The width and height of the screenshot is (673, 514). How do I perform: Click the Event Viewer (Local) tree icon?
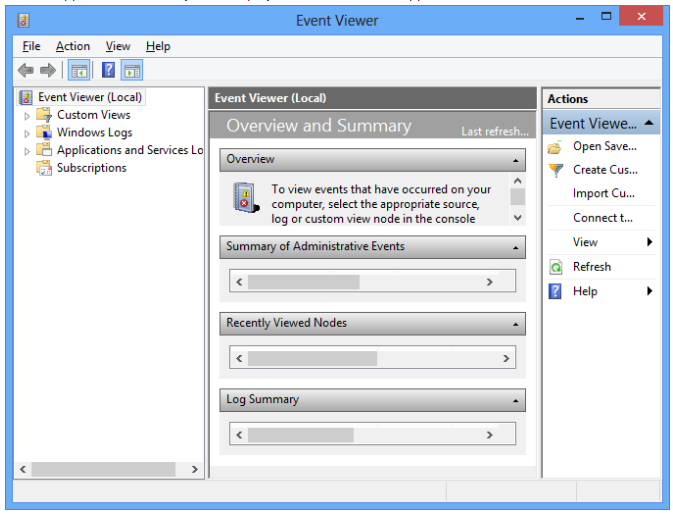point(26,97)
